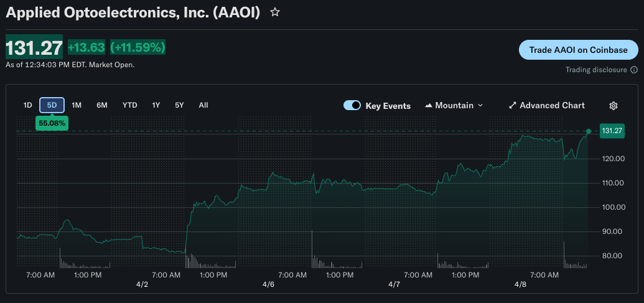The width and height of the screenshot is (644, 303).
Task: Click the 120.00 axis label
Action: click(x=613, y=159)
